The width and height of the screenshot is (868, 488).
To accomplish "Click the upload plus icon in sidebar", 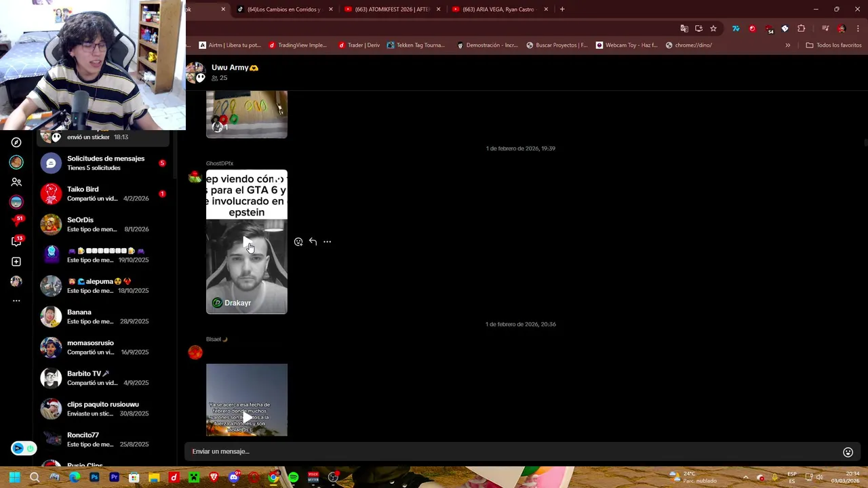I will (16, 262).
